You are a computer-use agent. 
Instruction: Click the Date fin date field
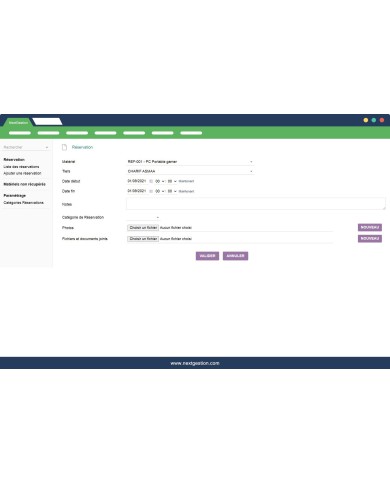(x=137, y=191)
